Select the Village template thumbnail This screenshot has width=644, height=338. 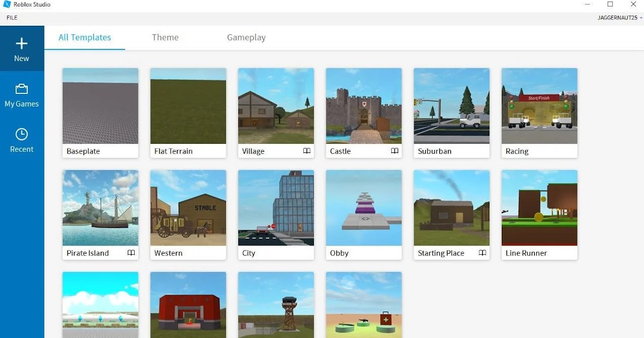click(x=276, y=106)
